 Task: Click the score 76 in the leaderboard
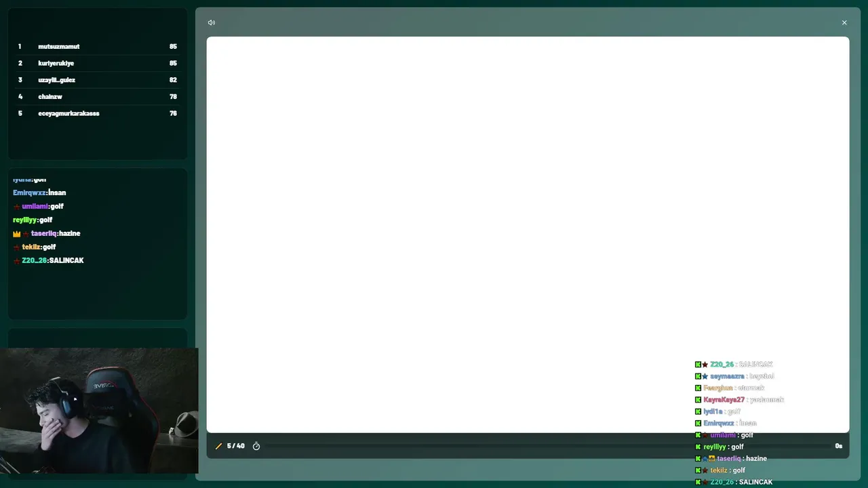pyautogui.click(x=173, y=113)
